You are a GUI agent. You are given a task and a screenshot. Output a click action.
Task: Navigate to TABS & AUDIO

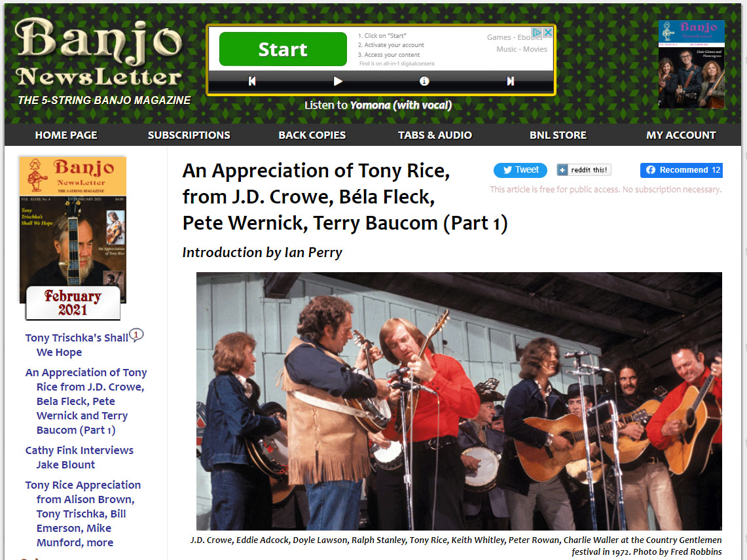tap(435, 135)
